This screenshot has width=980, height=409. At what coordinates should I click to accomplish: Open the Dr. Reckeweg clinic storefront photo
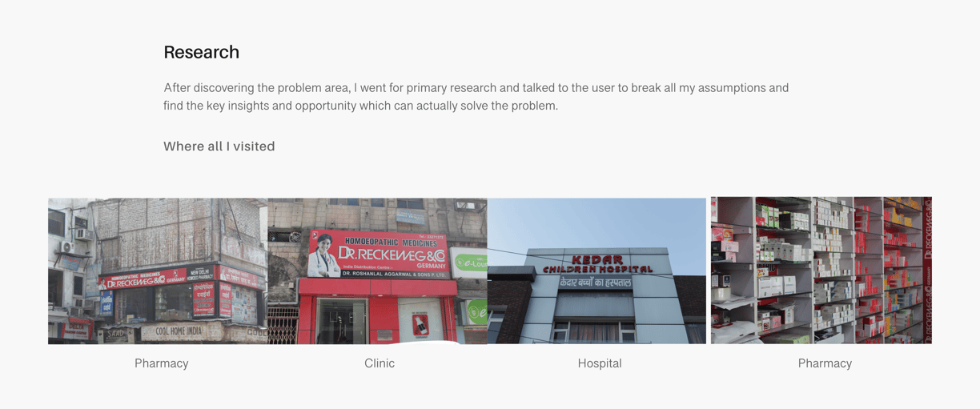click(377, 271)
